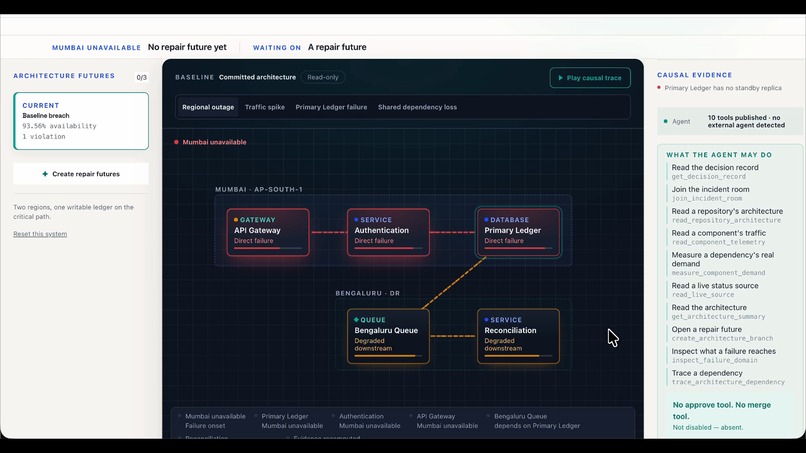Click the 0/3 futures counter

point(141,77)
